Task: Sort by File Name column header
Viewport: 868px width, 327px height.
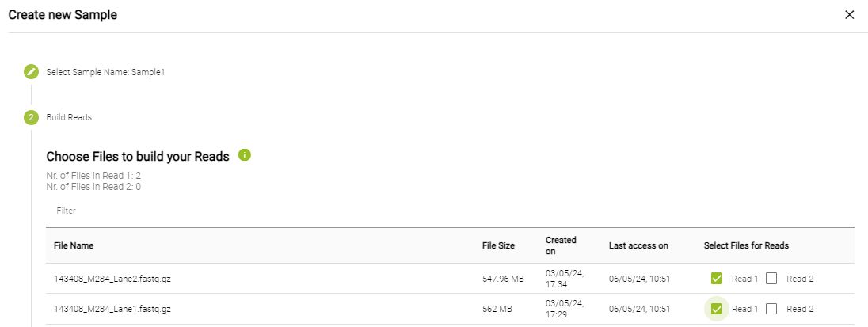Action: click(74, 245)
